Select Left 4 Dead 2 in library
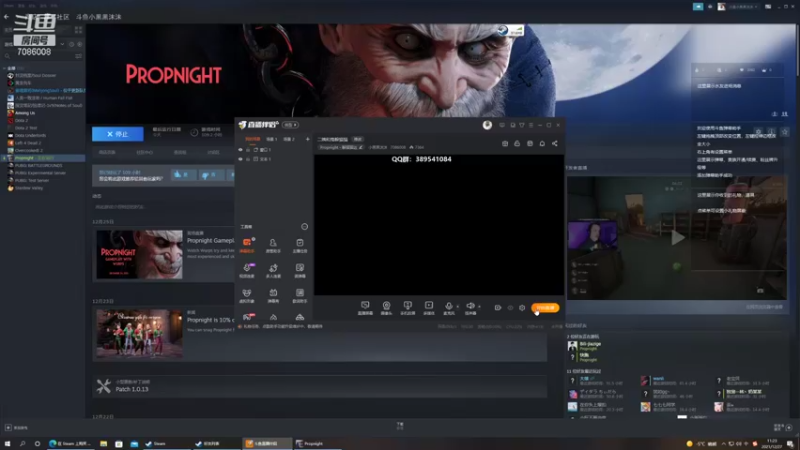Screen dimensions: 800x450 pyautogui.click(x=28, y=143)
